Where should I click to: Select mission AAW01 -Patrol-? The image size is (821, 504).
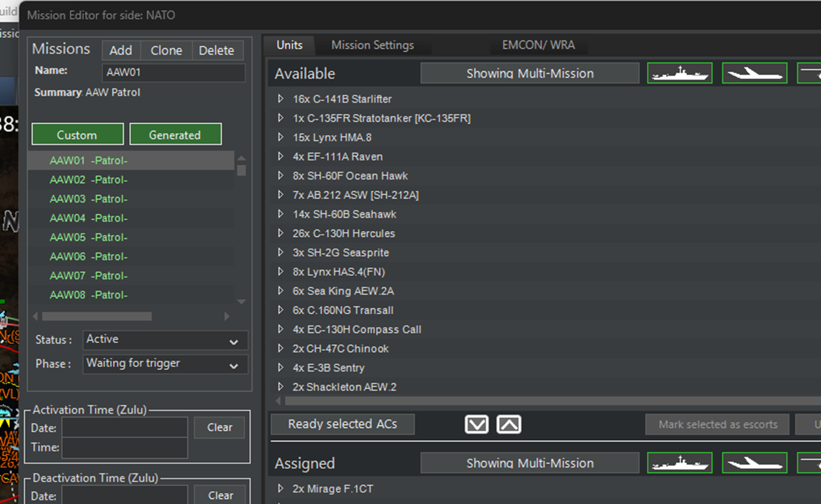tap(131, 160)
